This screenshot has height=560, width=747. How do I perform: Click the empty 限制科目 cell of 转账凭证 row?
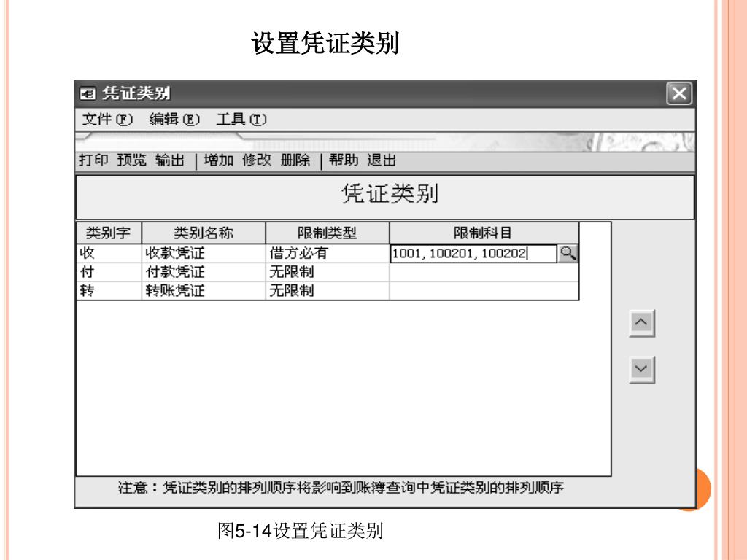484,290
